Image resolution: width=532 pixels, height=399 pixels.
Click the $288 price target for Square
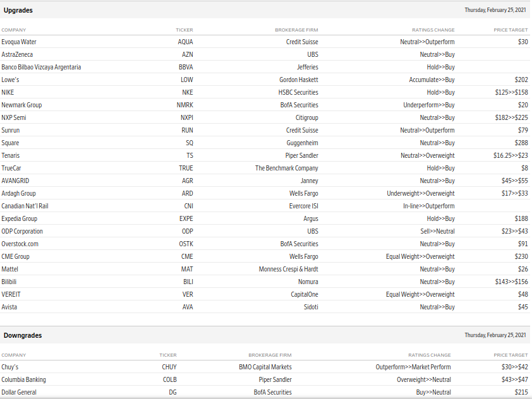click(x=521, y=143)
